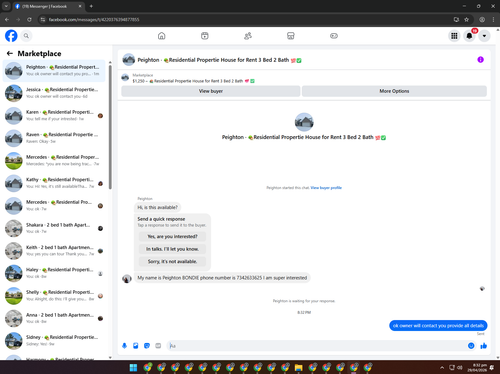
Task: Open conversation information icon
Action: pos(480,60)
